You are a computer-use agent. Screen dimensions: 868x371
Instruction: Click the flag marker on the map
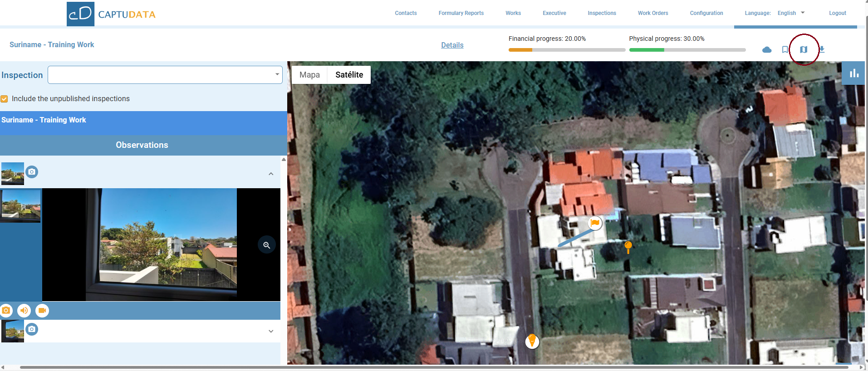point(595,223)
